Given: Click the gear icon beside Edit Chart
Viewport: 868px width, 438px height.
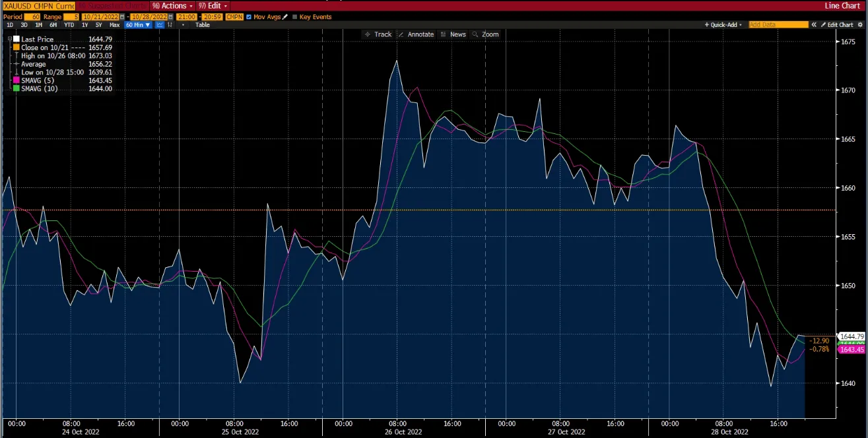Looking at the screenshot, I should point(860,25).
